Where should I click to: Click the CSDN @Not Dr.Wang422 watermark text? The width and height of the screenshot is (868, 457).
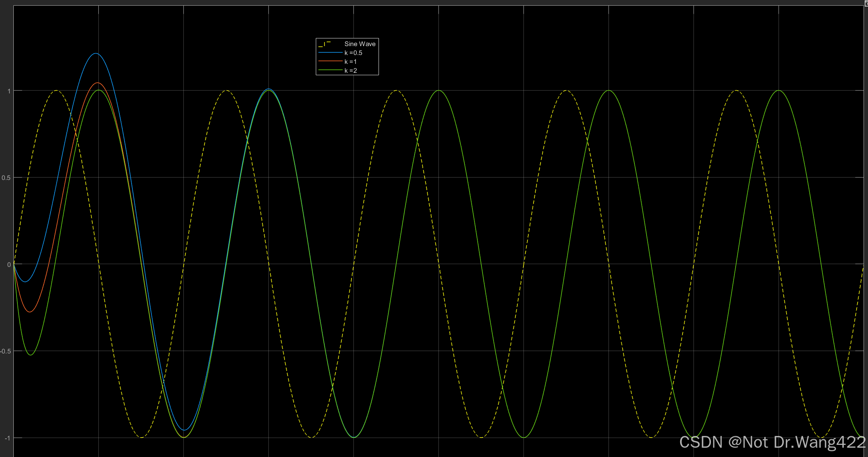click(772, 442)
